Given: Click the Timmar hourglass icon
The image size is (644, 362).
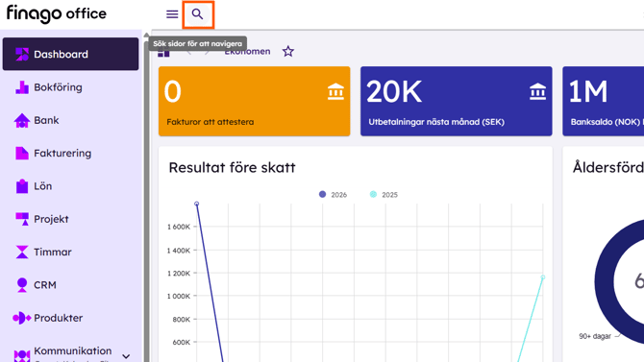Looking at the screenshot, I should tap(22, 252).
